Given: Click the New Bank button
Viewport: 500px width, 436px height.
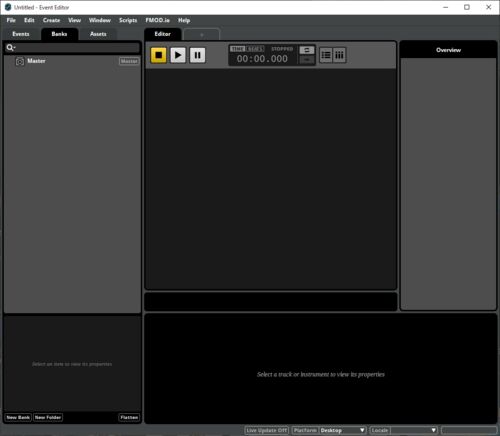Looking at the screenshot, I should [x=18, y=417].
